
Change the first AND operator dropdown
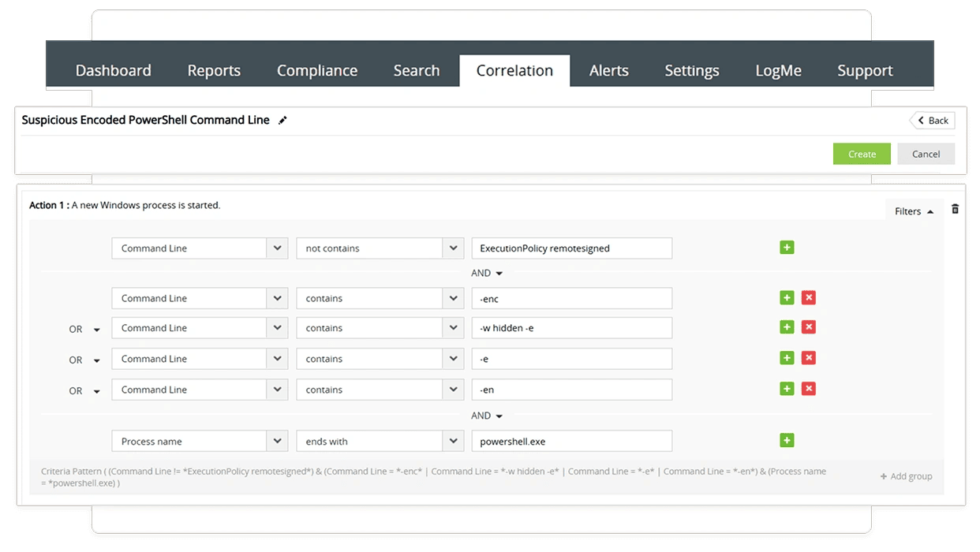click(487, 274)
